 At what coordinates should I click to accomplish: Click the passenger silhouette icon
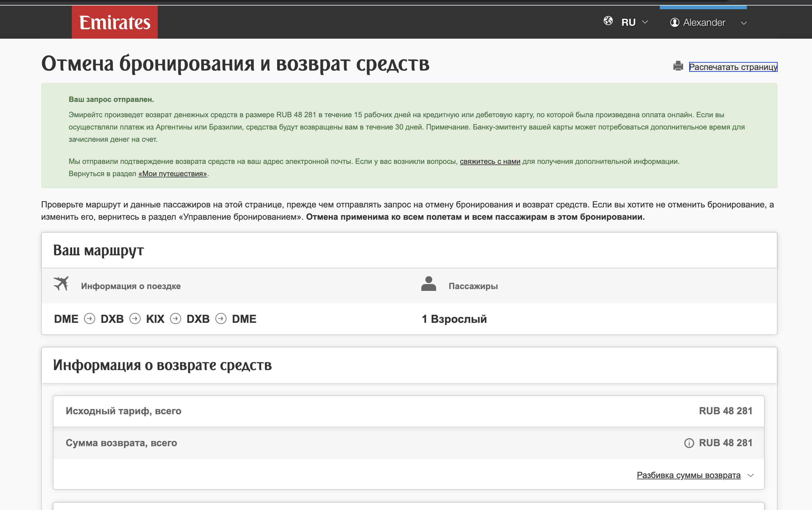(429, 284)
